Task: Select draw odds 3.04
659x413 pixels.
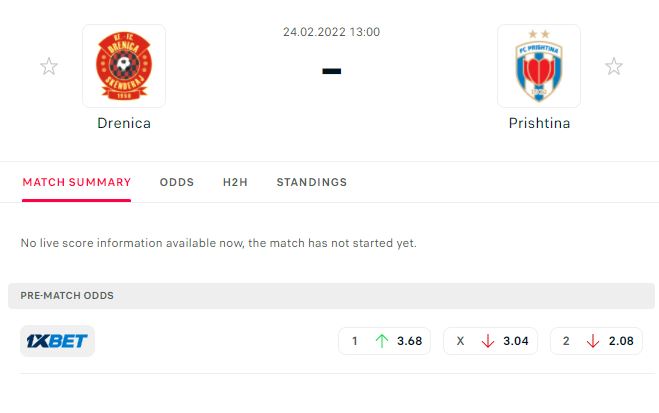Action: pos(490,341)
